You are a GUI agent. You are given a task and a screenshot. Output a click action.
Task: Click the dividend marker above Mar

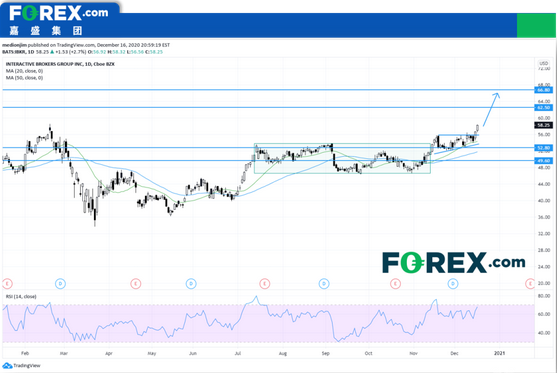click(60, 283)
